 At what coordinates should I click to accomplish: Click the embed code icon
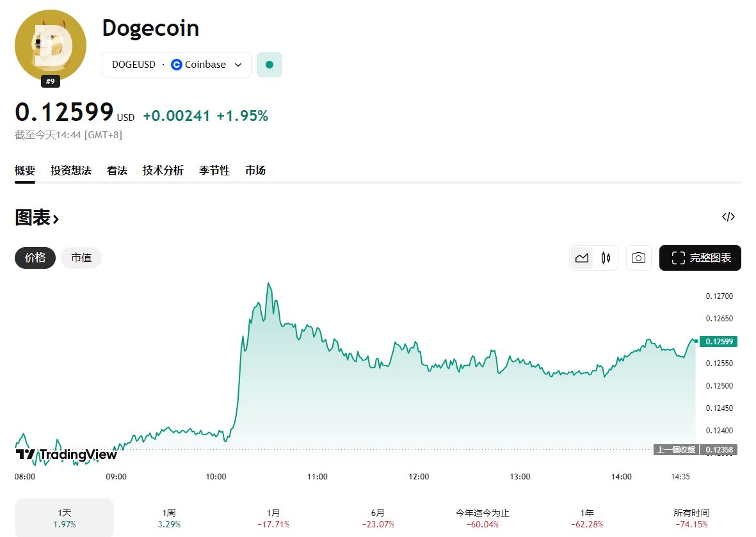tap(728, 216)
